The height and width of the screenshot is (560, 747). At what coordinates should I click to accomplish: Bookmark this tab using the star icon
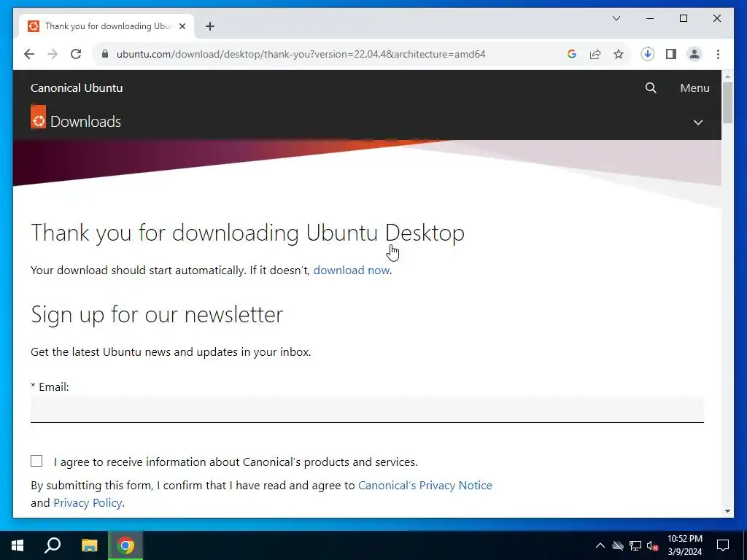[x=619, y=54]
